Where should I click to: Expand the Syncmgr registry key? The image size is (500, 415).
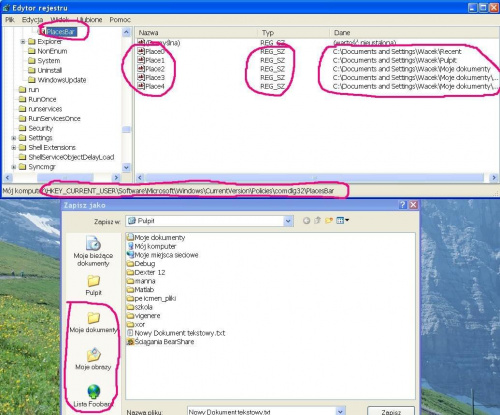(x=14, y=167)
